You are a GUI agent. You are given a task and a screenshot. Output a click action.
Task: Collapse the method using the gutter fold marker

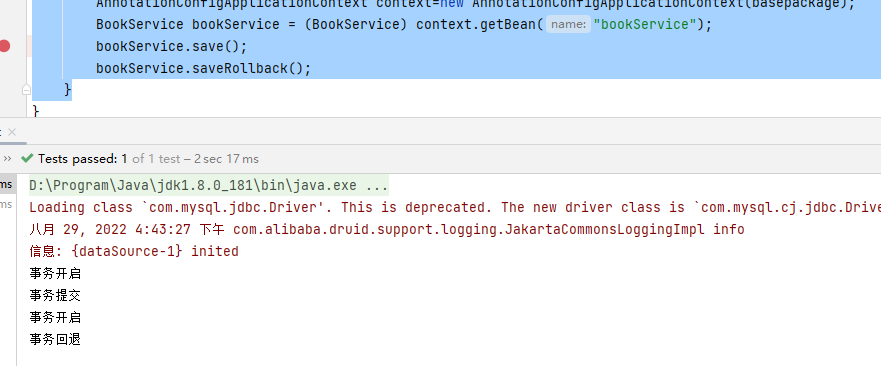click(26, 89)
